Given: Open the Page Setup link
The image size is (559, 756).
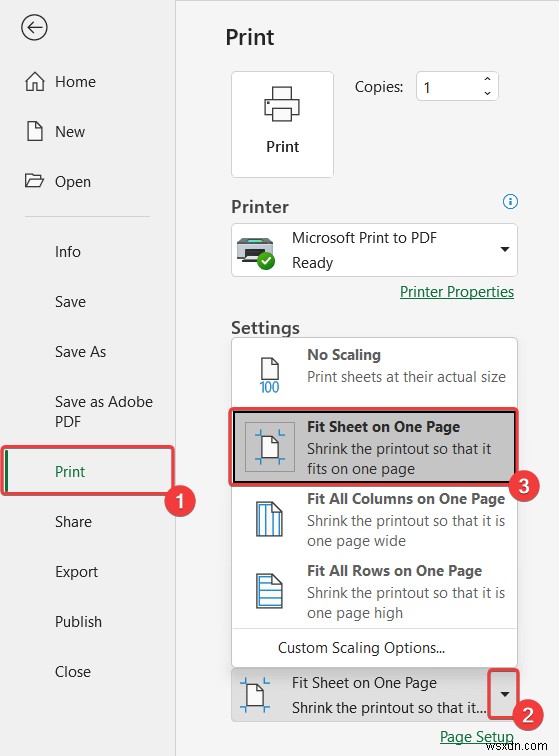Looking at the screenshot, I should point(477,737).
